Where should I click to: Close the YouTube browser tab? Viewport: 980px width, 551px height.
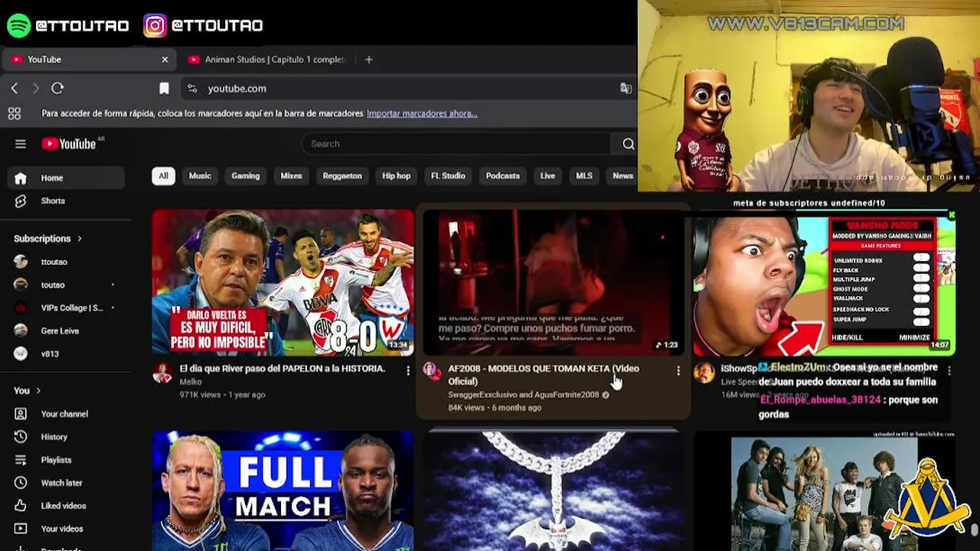pyautogui.click(x=165, y=60)
